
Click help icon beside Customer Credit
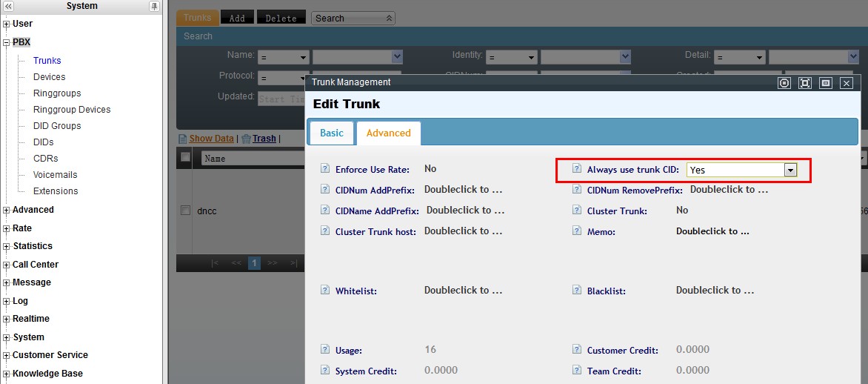577,350
